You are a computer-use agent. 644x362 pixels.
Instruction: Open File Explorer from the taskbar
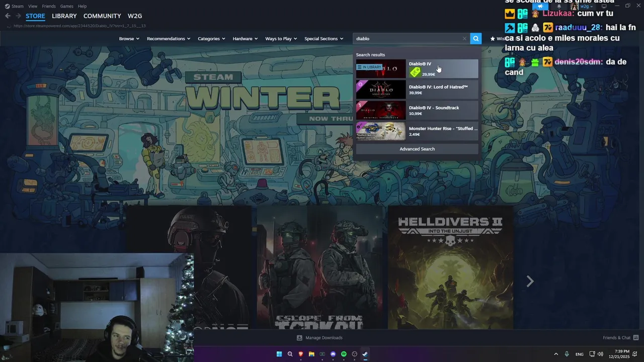311,354
